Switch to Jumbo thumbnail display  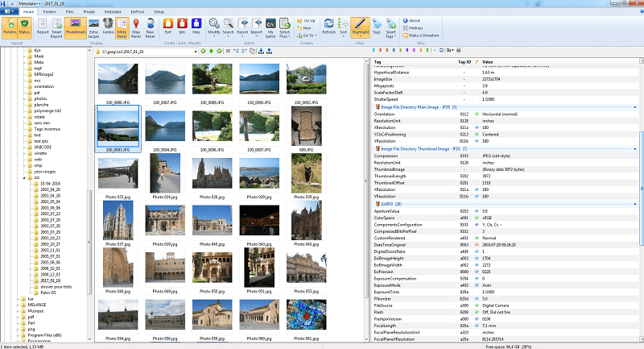point(108,28)
